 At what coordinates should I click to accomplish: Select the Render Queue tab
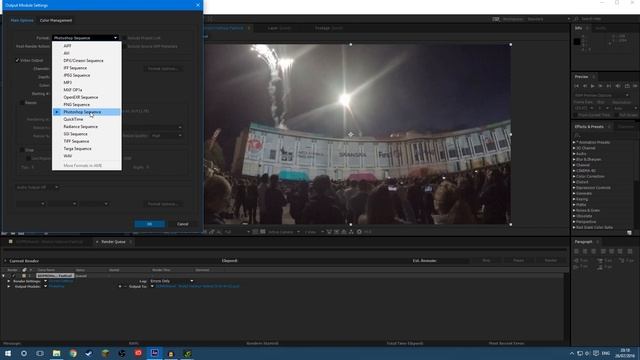[x=113, y=242]
